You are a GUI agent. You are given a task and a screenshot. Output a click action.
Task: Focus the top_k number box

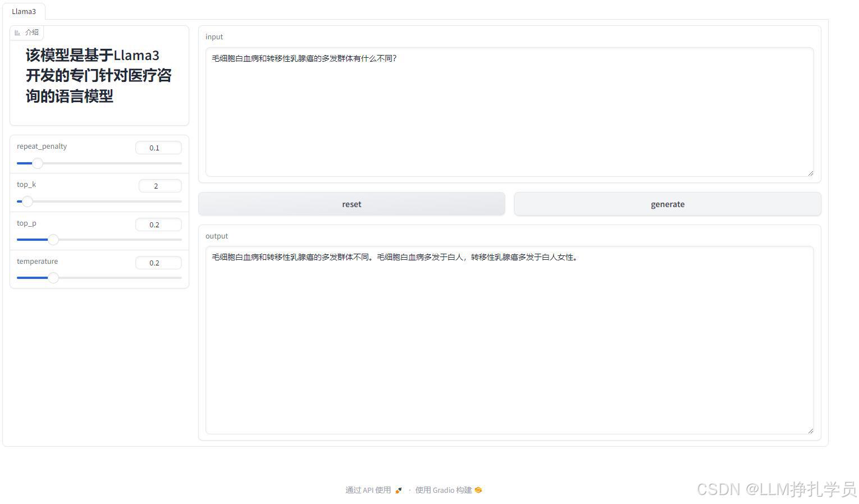tap(160, 186)
